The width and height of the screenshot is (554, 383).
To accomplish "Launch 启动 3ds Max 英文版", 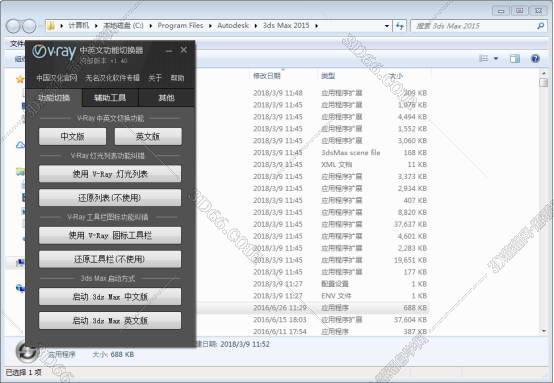I will coord(110,320).
